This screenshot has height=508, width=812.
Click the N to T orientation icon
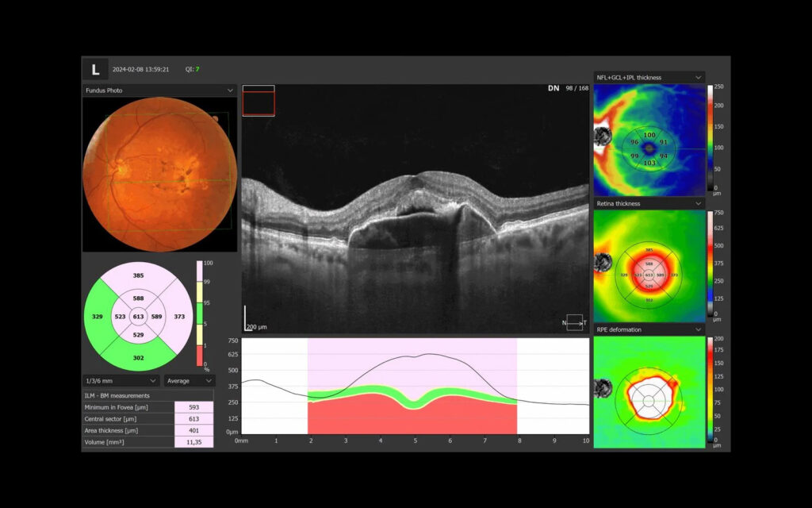[574, 322]
